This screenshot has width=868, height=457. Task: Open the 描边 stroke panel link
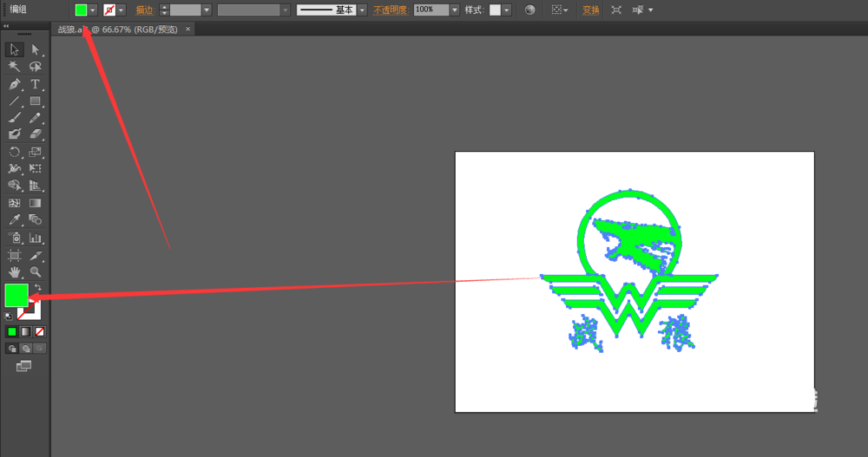144,10
